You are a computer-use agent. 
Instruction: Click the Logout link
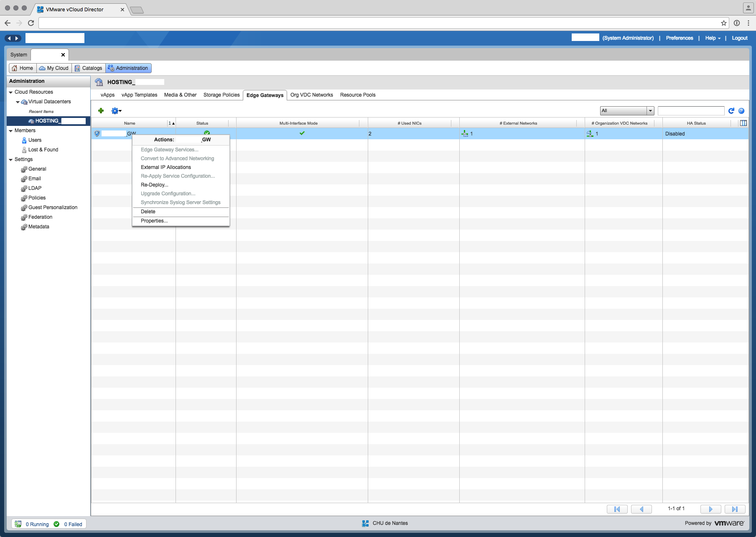coord(739,38)
